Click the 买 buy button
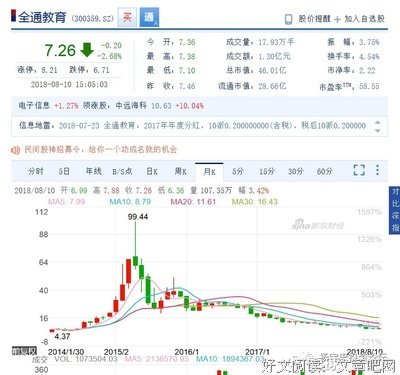400x375 pixels. click(x=127, y=17)
